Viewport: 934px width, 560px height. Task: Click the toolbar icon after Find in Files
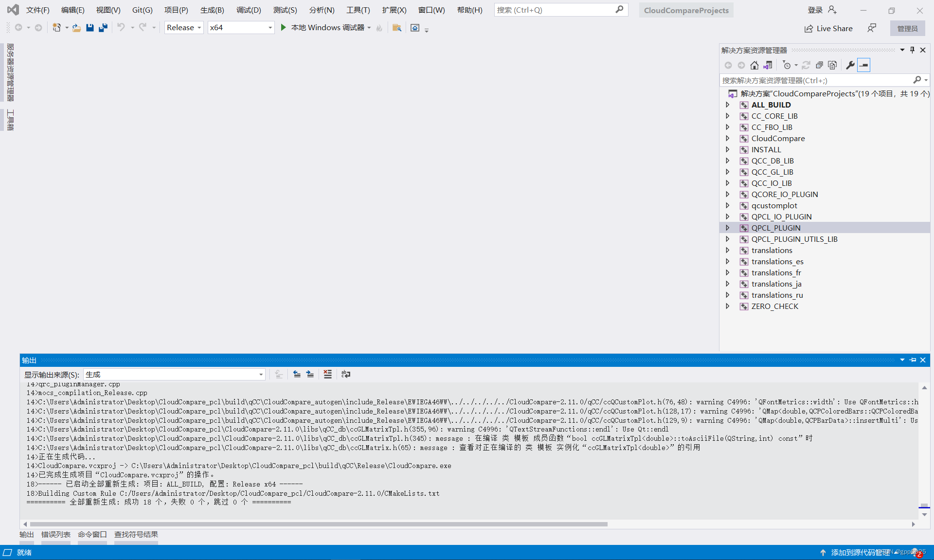coord(415,28)
